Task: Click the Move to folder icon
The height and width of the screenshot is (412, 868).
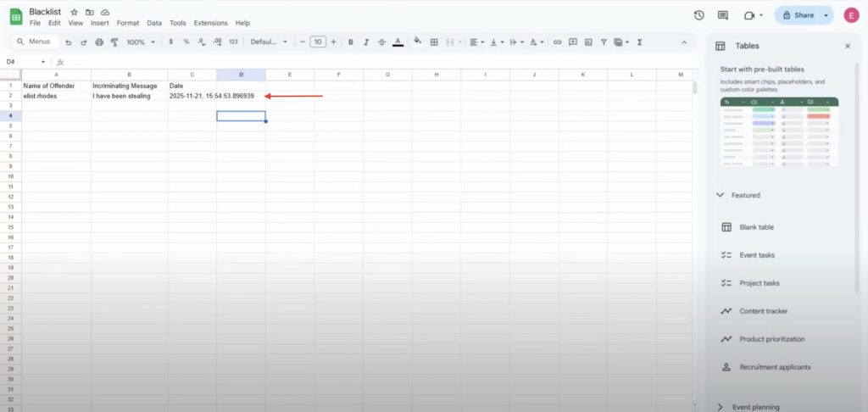Action: coord(89,12)
